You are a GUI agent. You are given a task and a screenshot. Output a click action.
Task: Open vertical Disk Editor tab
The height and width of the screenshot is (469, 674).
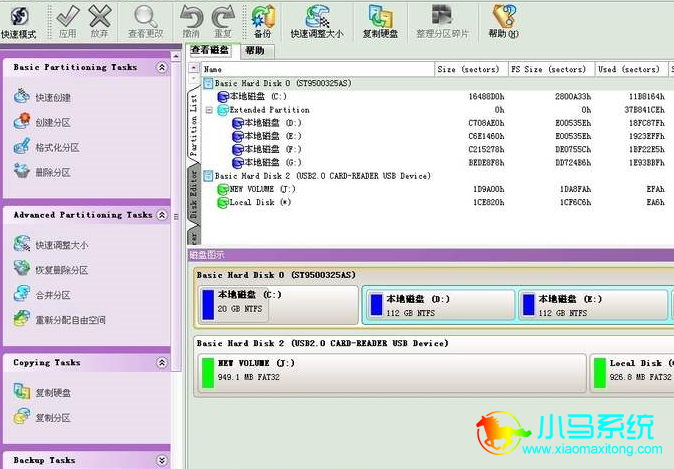point(194,194)
